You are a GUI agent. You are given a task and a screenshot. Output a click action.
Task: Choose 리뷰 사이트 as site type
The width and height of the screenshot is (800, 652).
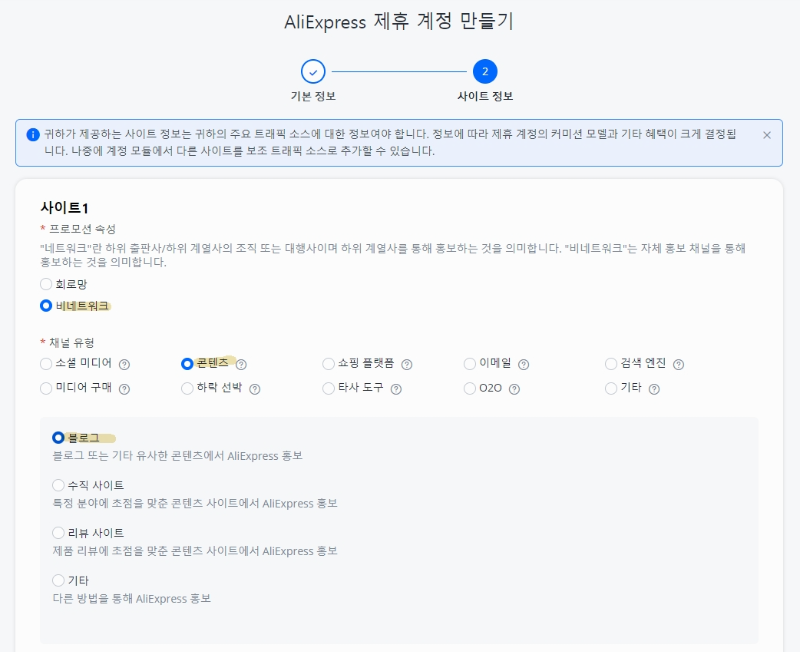click(57, 533)
